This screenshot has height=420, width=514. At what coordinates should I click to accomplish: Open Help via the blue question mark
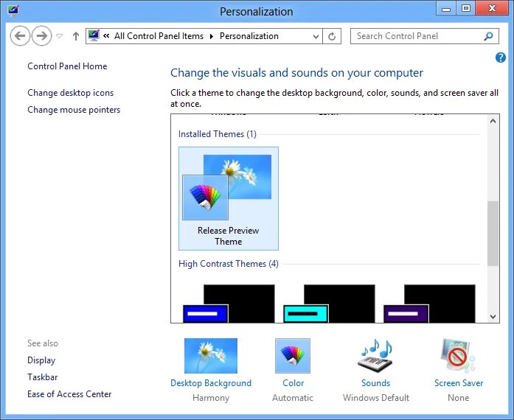coord(500,57)
